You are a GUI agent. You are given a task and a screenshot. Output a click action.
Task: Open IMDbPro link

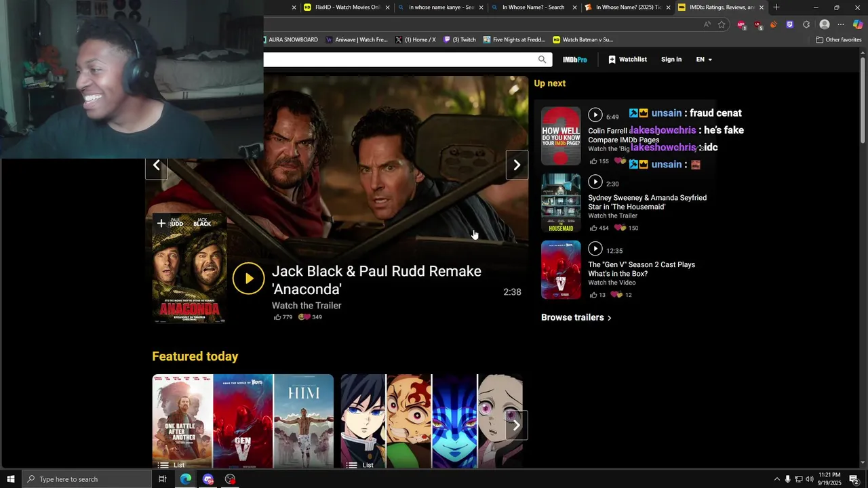(575, 60)
